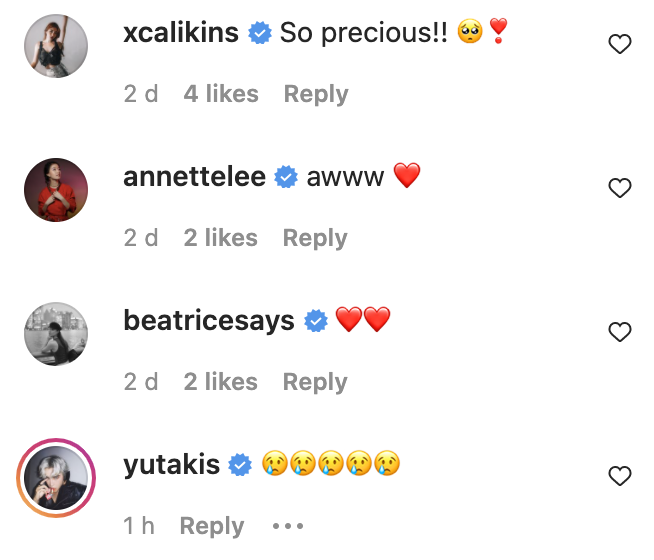Like annettelee's comment with the heart icon
Image resolution: width=654 pixels, height=560 pixels.
[x=620, y=188]
